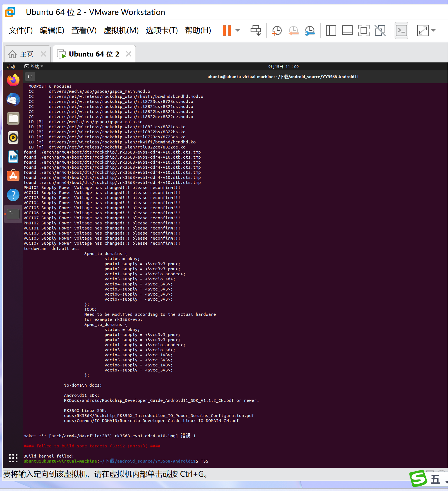
Task: Toggle the library sidebar view
Action: (331, 30)
